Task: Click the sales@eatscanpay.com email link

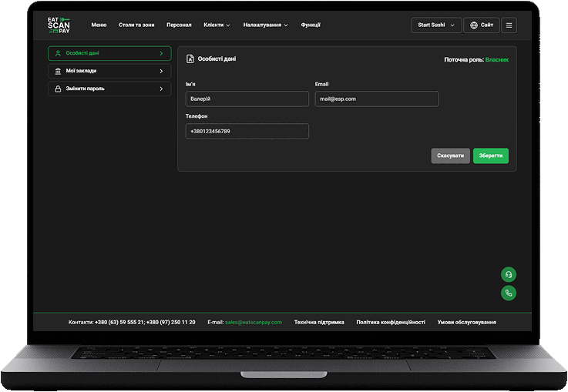Action: coord(254,322)
